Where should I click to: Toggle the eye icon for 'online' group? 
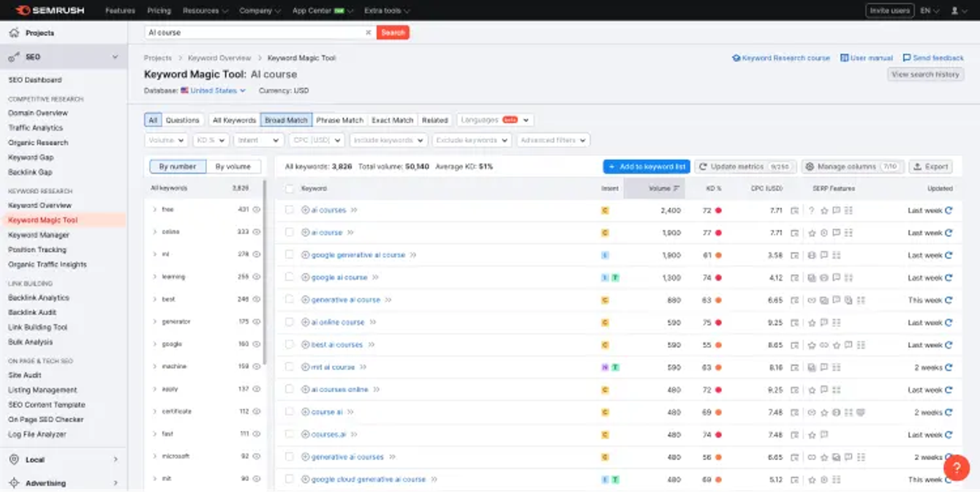pos(257,232)
